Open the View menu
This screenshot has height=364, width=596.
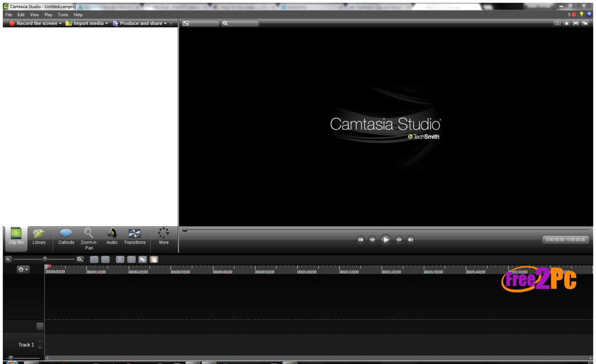[x=34, y=15]
